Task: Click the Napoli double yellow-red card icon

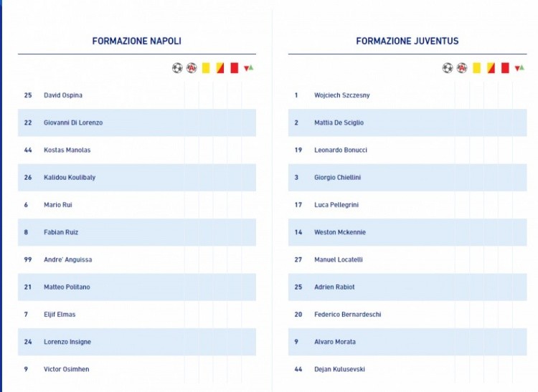Action: pyautogui.click(x=220, y=68)
